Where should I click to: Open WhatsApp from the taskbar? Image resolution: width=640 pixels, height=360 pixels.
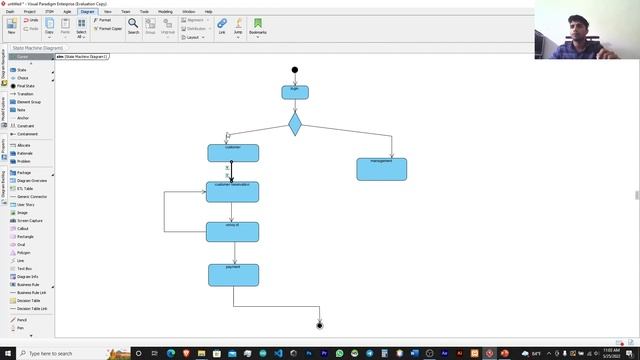click(340, 353)
